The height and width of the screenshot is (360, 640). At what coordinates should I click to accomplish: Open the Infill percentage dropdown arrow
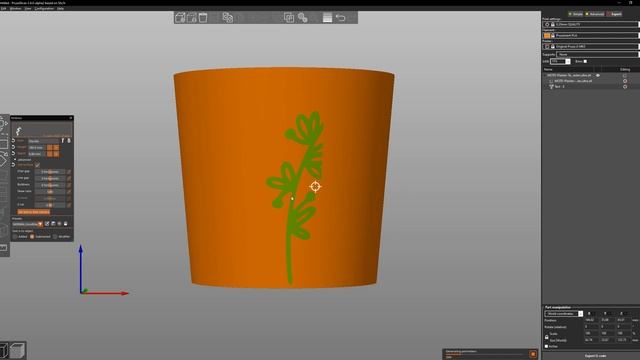[568, 61]
